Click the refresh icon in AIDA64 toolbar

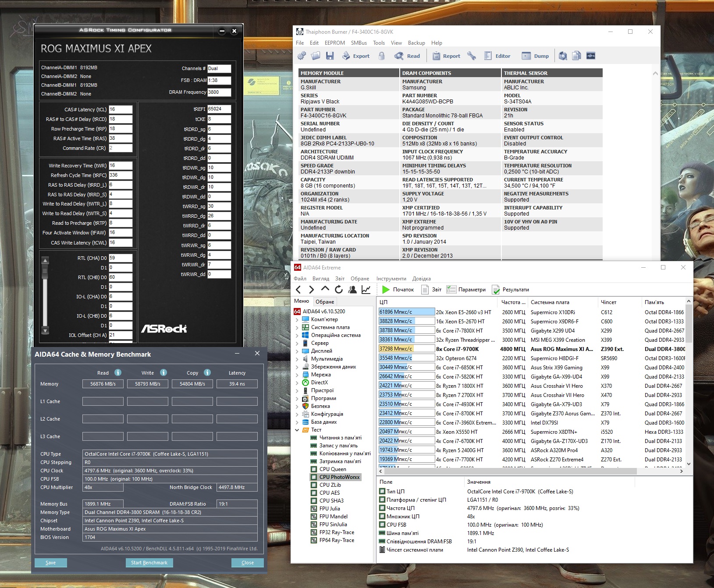click(x=338, y=289)
